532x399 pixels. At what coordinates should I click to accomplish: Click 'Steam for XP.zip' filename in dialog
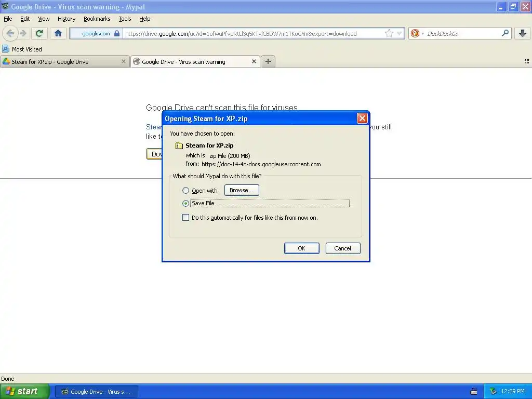point(209,145)
